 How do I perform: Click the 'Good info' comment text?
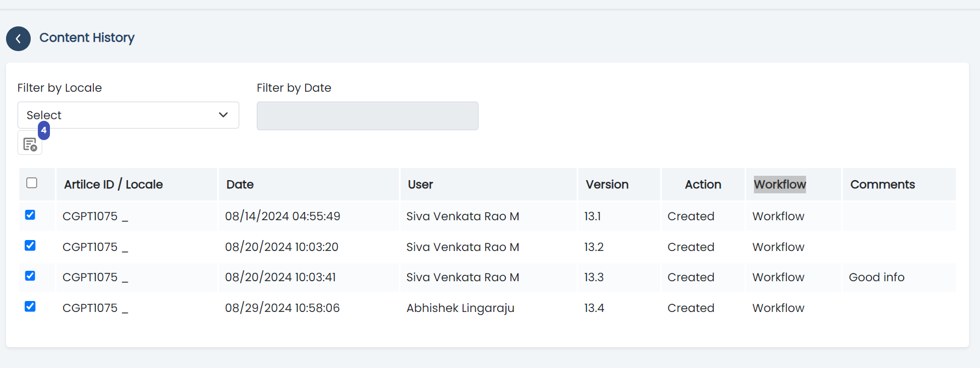tap(876, 277)
